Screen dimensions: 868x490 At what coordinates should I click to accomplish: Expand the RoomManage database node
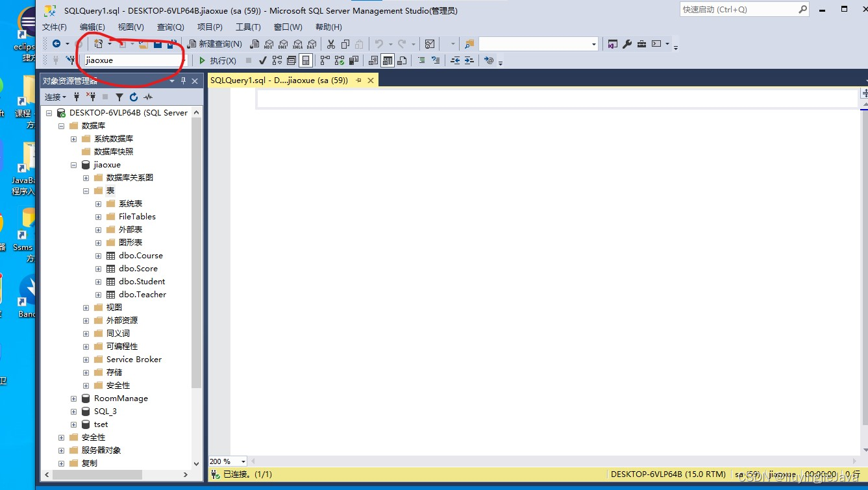(x=73, y=398)
